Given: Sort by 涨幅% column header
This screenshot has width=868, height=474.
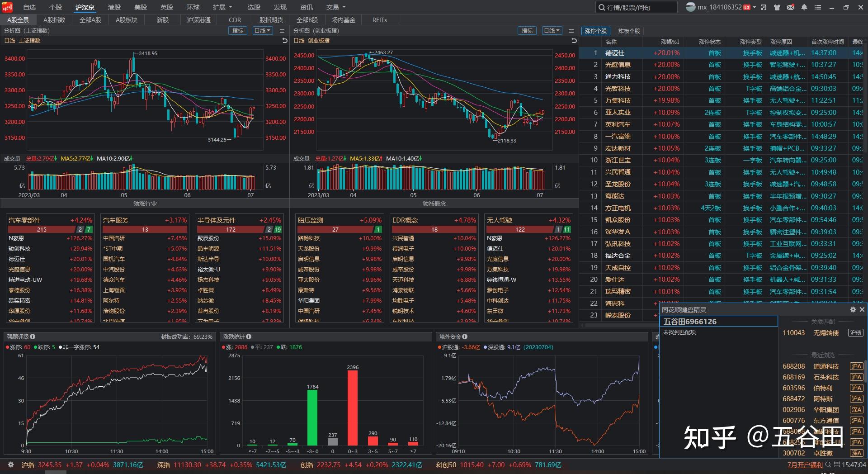Looking at the screenshot, I should [670, 42].
